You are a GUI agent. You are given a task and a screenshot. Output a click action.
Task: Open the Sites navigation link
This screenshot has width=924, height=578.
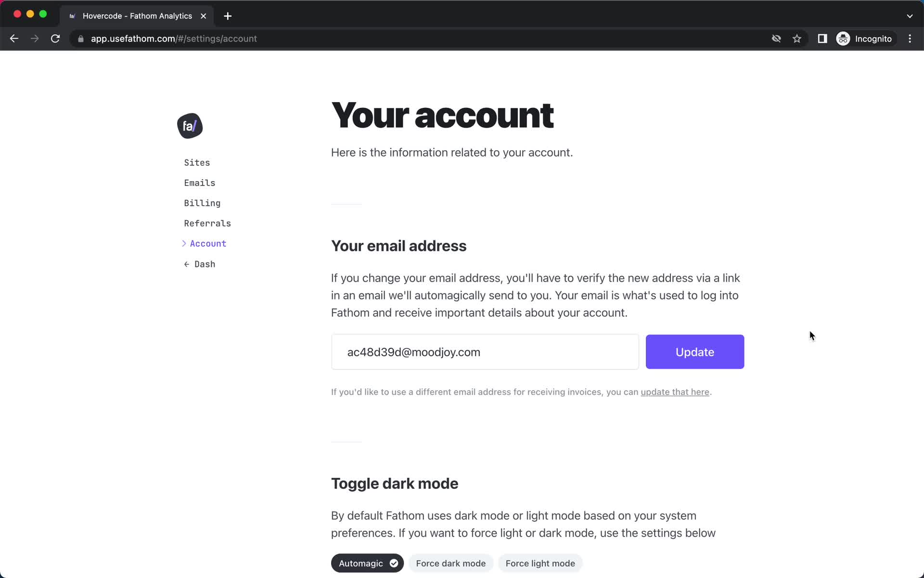tap(197, 162)
